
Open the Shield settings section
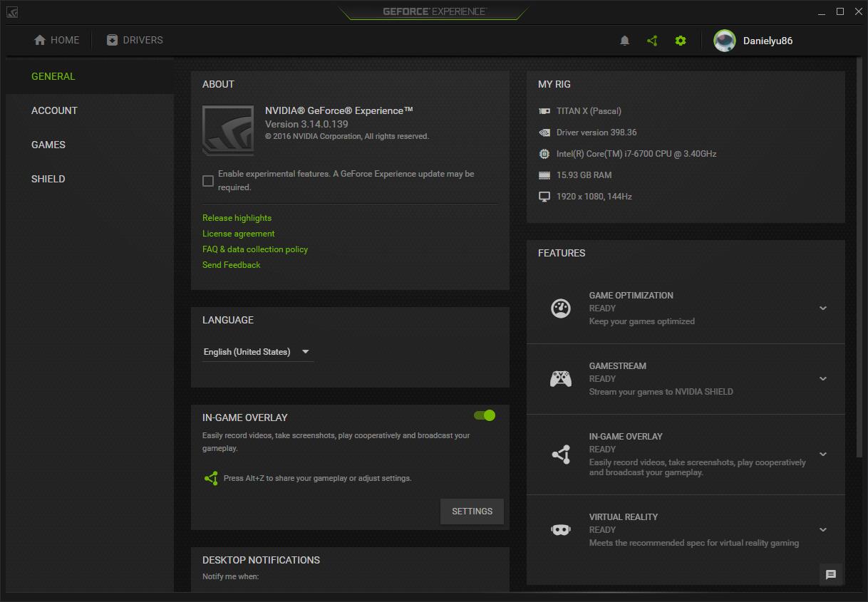coord(90,179)
